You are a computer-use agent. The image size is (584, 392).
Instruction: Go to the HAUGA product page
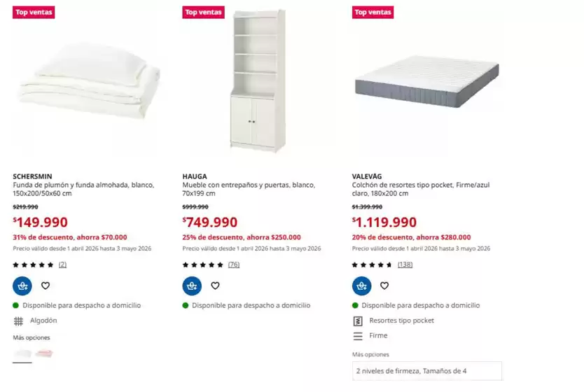pyautogui.click(x=195, y=176)
